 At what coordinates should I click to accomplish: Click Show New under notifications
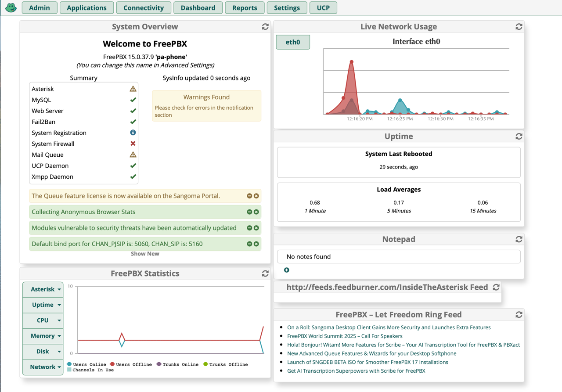click(145, 254)
